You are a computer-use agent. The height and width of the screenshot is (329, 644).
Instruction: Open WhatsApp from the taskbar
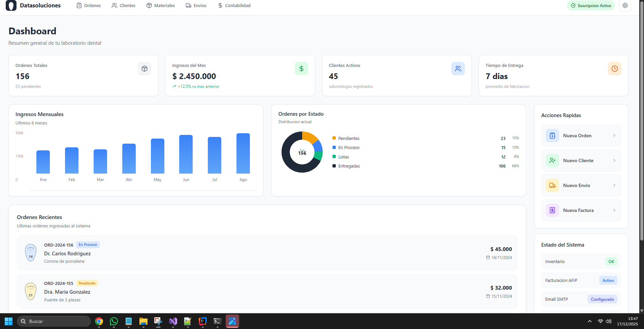(x=114, y=321)
